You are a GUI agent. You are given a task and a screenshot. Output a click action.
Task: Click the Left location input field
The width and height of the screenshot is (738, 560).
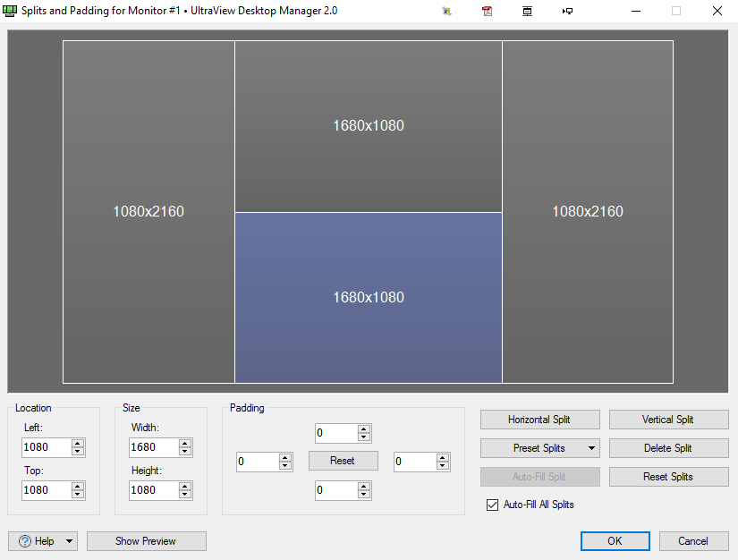coord(47,447)
